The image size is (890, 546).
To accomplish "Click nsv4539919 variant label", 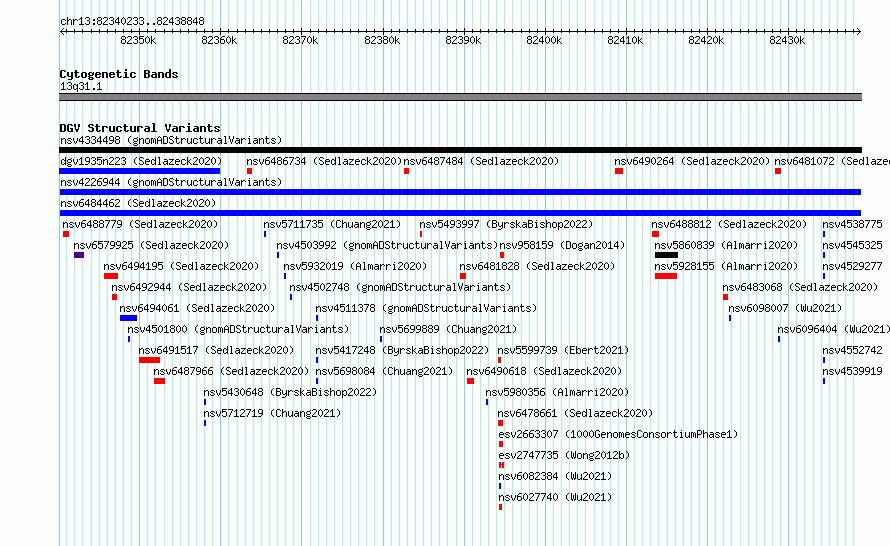I will tap(853, 371).
